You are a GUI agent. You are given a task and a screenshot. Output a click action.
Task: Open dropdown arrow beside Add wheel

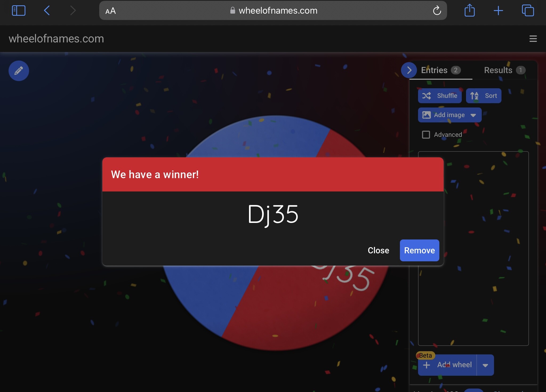(485, 365)
